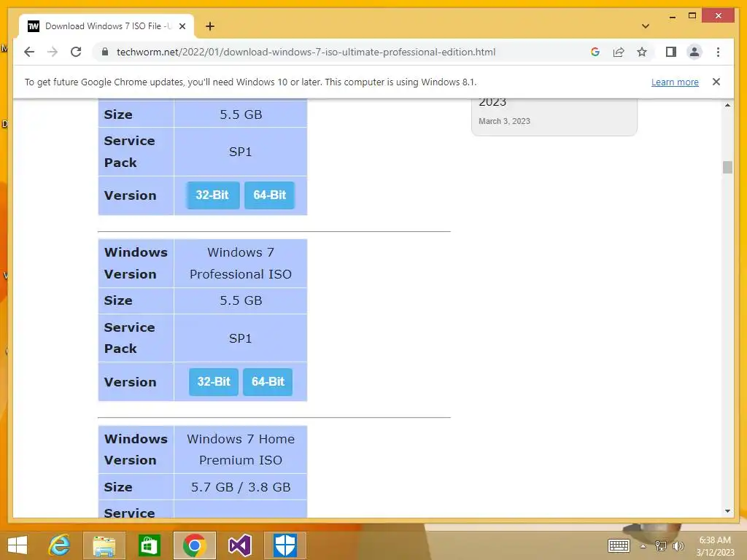Bookmark this page with the star icon

(x=642, y=52)
